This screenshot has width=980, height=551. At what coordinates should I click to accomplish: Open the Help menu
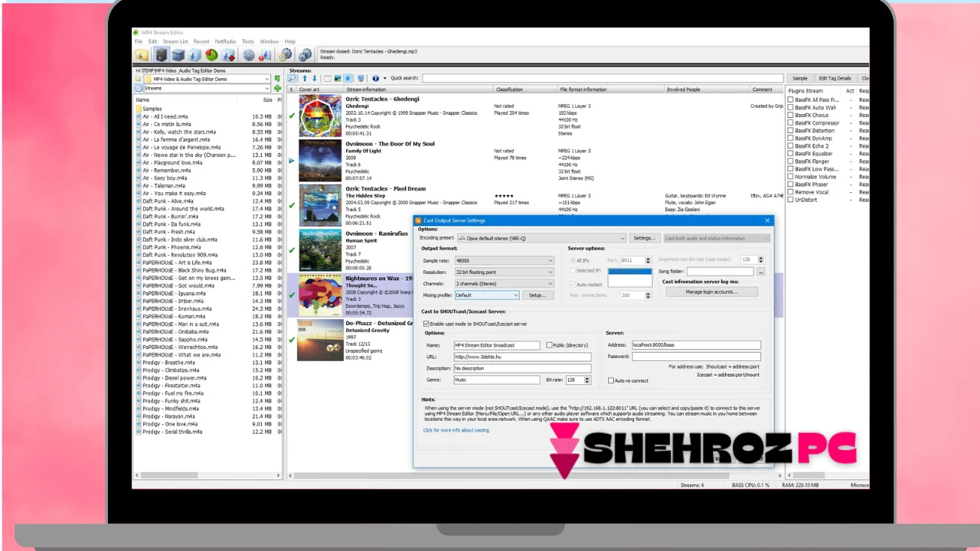(290, 41)
